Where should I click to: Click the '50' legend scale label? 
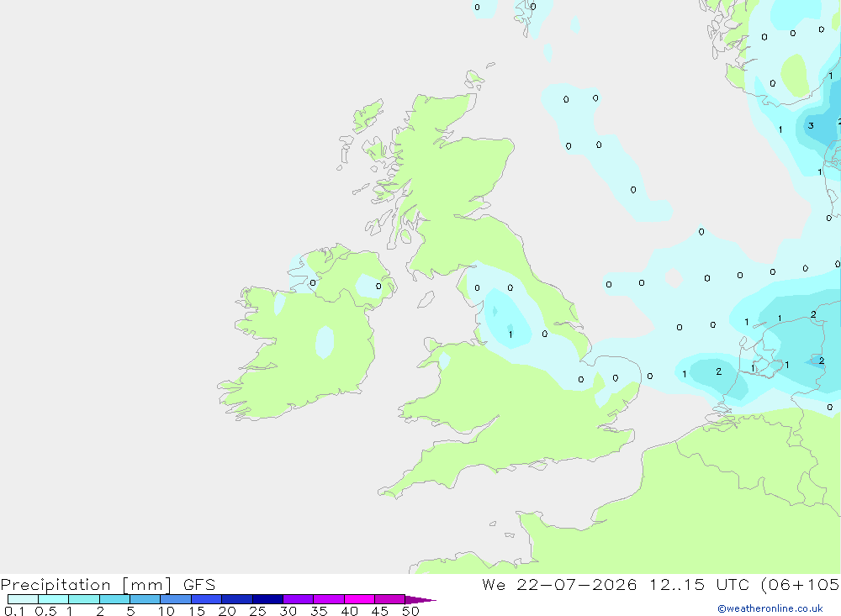click(410, 611)
